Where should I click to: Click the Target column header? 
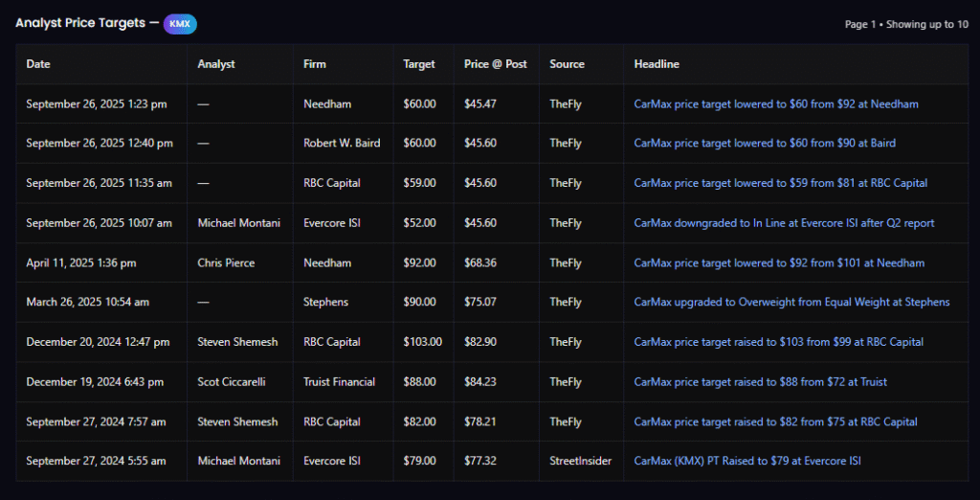pos(419,64)
